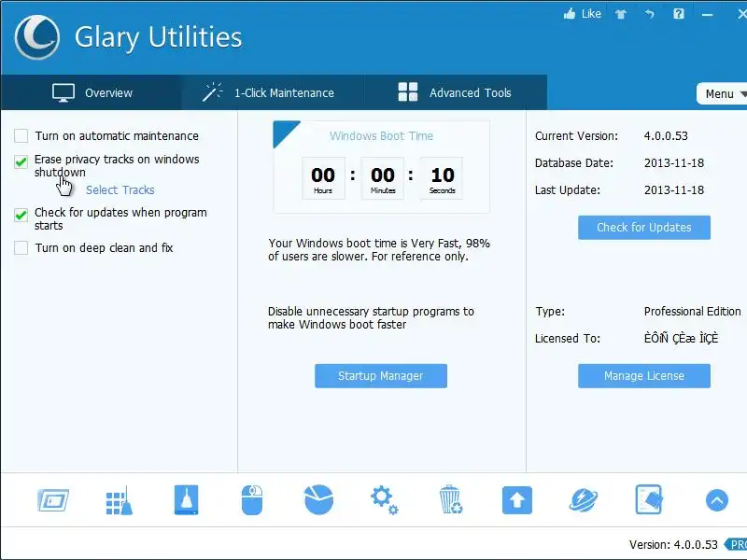
Task: Click the Select Tracks link
Action: pos(120,190)
